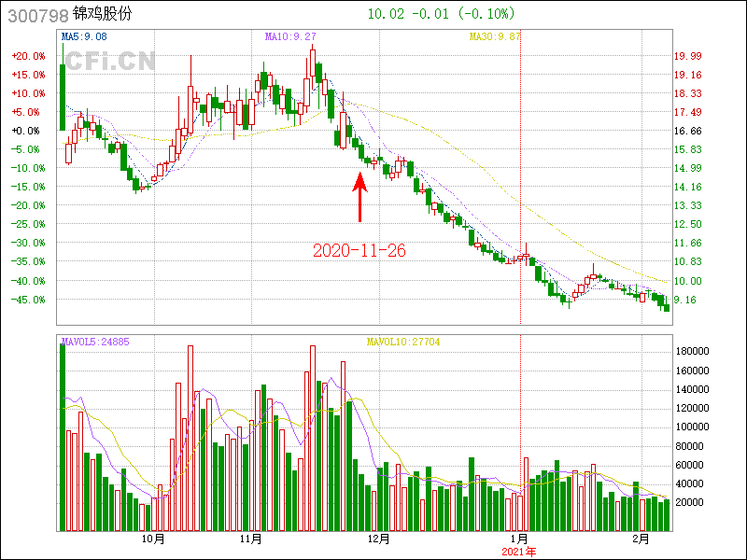Click the 10月 month marker on axis
The height and width of the screenshot is (560, 747).
click(x=153, y=539)
